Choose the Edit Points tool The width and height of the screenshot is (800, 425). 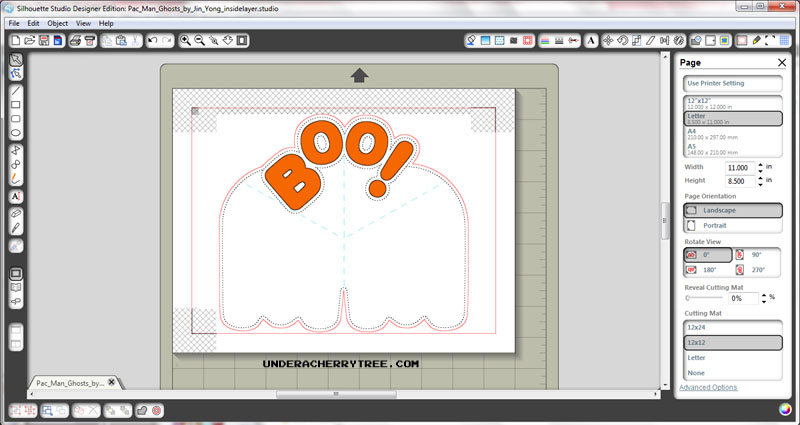click(x=16, y=74)
